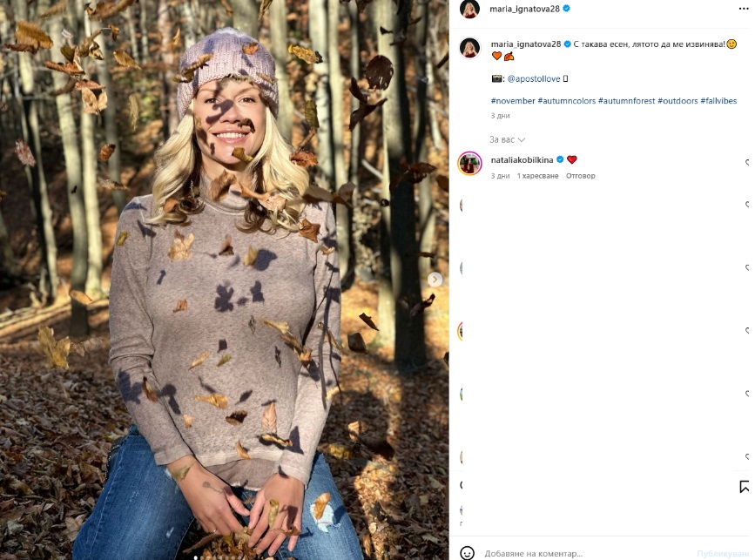Image resolution: width=755 pixels, height=560 pixels.
Task: Open maria_ignatova28 avatar in post header
Action: click(469, 9)
